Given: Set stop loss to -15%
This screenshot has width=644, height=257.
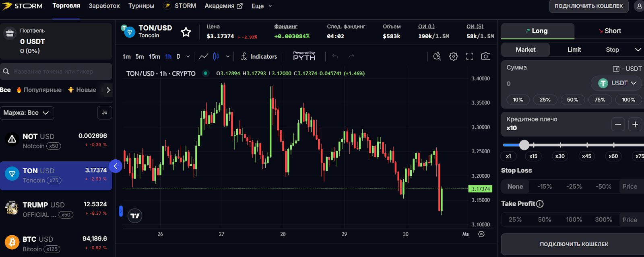Looking at the screenshot, I should [x=545, y=187].
